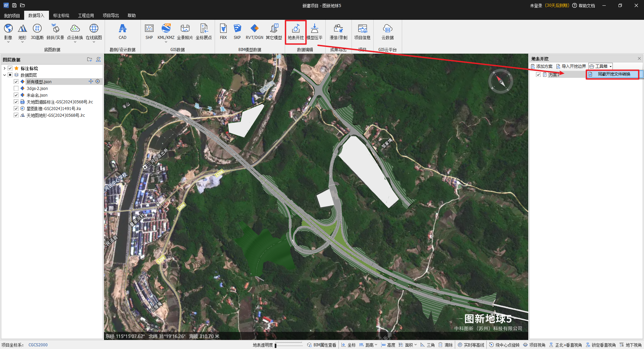Click the locate icon for 所有模型.json layer
Viewport: 644px width, 349px height.
coord(98,82)
